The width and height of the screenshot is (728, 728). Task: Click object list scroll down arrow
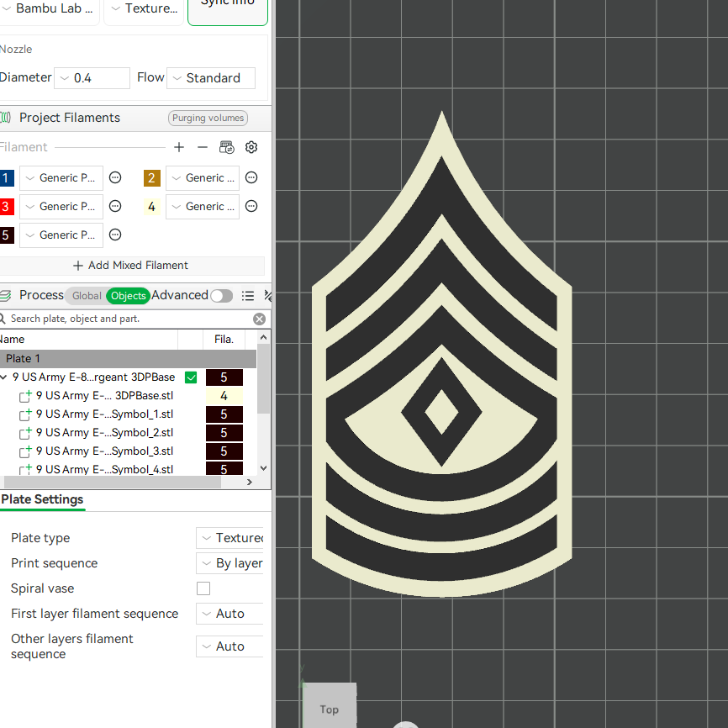pyautogui.click(x=263, y=468)
